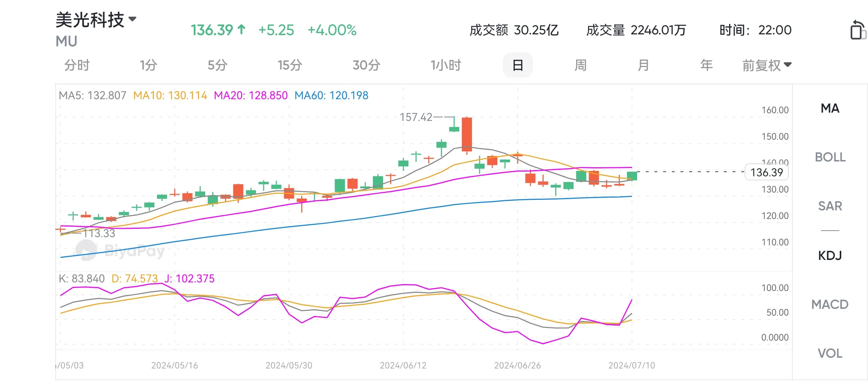Select the MACD sub-indicator
Viewport: 868px width, 391px height.
pos(830,304)
